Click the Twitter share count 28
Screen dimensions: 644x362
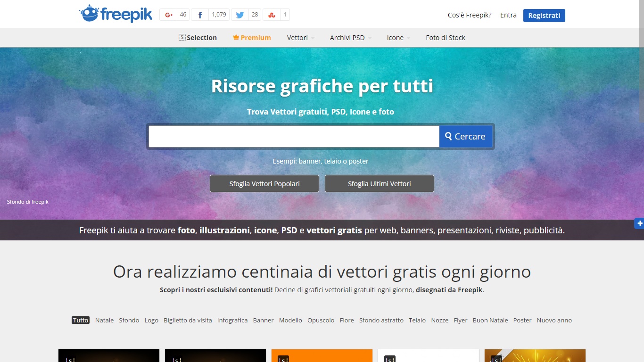255,15
